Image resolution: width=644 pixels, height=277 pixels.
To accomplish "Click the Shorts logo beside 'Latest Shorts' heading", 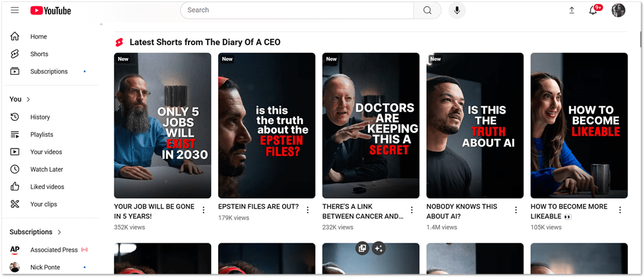I will (x=119, y=42).
